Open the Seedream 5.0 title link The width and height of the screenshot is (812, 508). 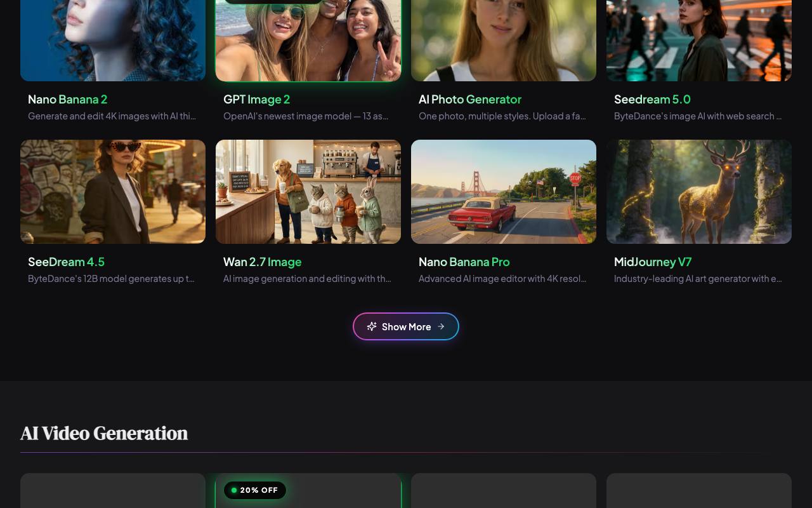[x=652, y=99]
